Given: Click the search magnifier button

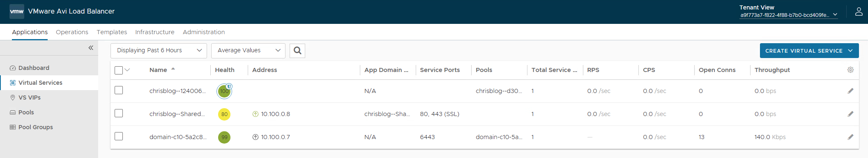Looking at the screenshot, I should [x=297, y=51].
